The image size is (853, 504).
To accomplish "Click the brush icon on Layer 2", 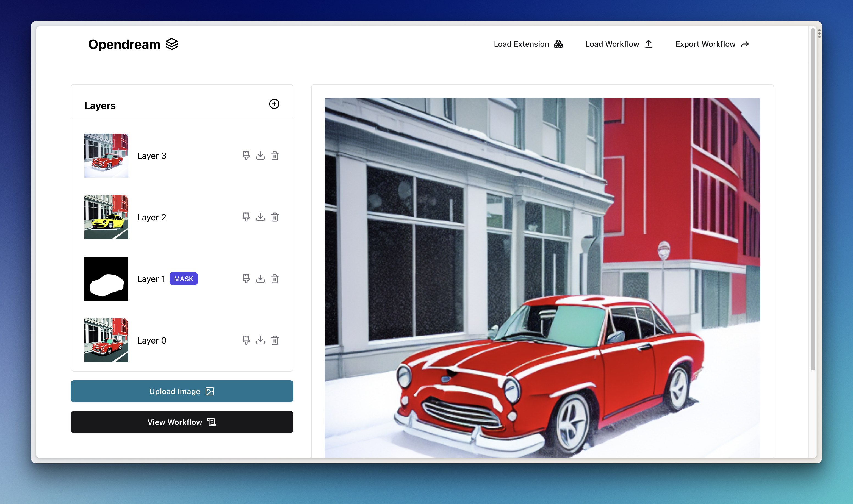I will click(246, 217).
